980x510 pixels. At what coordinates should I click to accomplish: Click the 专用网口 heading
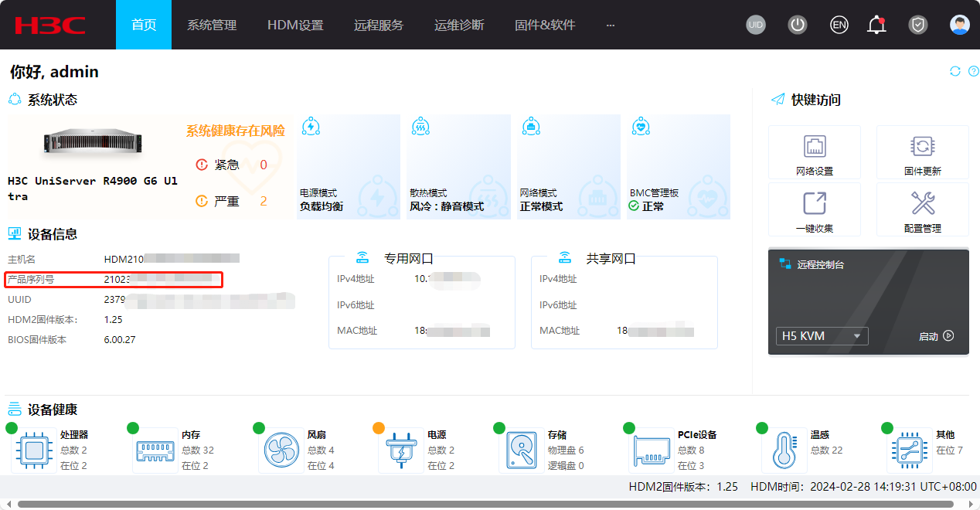click(409, 259)
